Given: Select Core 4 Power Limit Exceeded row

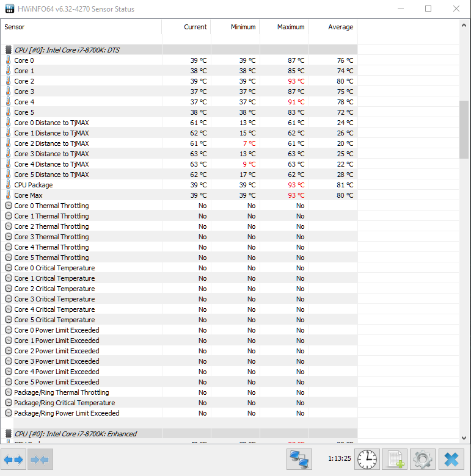Looking at the screenshot, I should pyautogui.click(x=179, y=372).
